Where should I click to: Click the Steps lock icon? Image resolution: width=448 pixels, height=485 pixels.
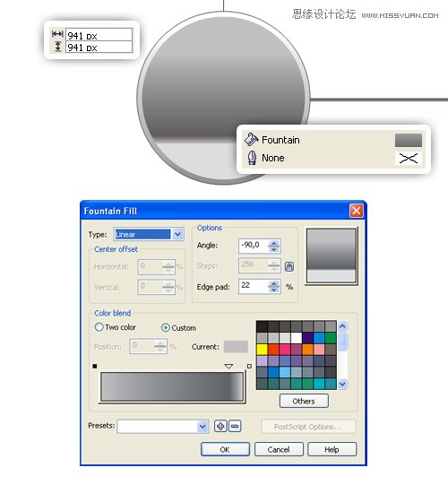coord(289,266)
